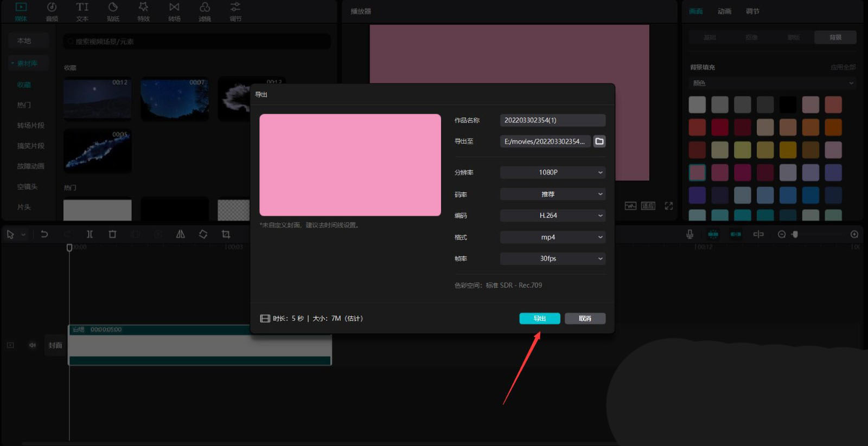
Task: Switch to the 动画 animation tab
Action: (x=724, y=11)
